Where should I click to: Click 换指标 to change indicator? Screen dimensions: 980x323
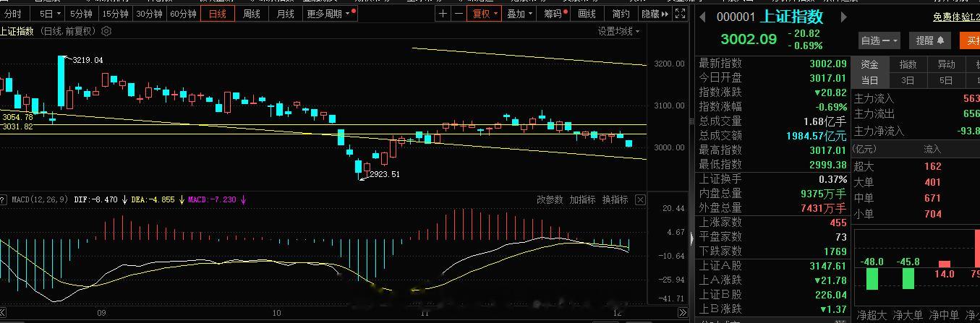pos(615,199)
